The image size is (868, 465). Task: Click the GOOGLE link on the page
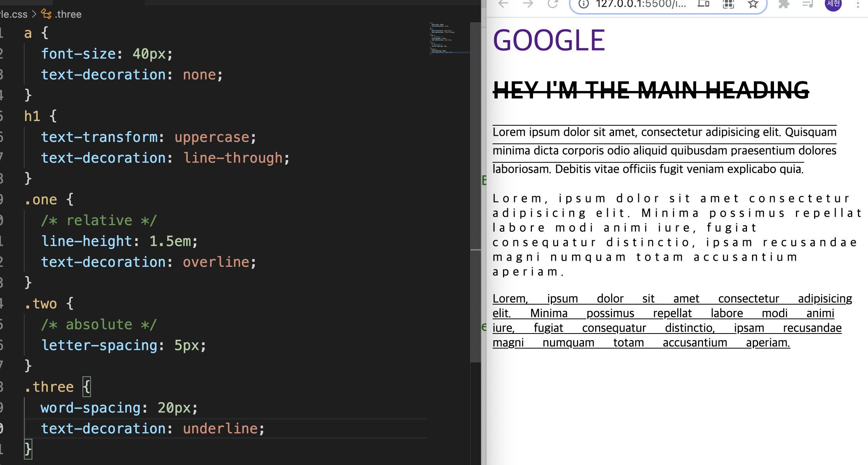(x=549, y=40)
